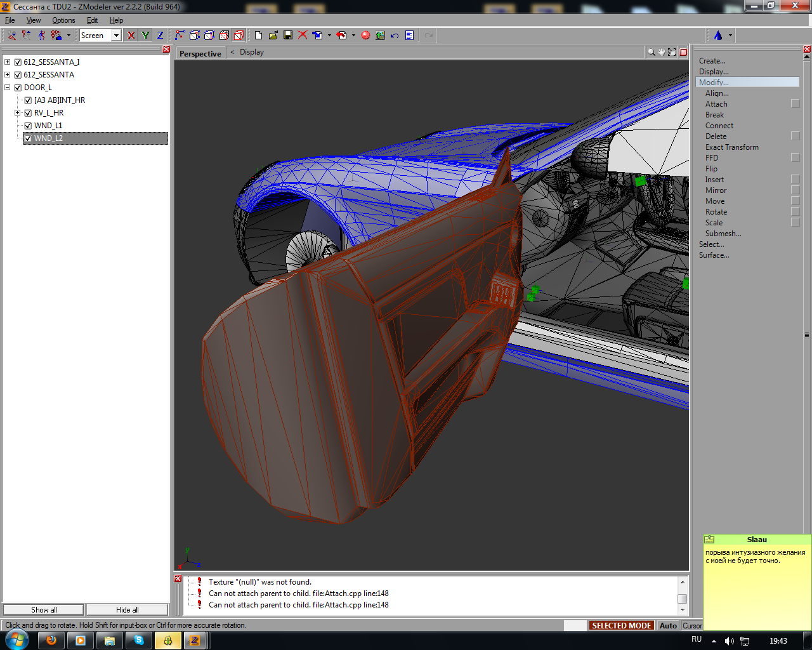
Task: Click the Open file folder icon
Action: pyautogui.click(x=273, y=36)
